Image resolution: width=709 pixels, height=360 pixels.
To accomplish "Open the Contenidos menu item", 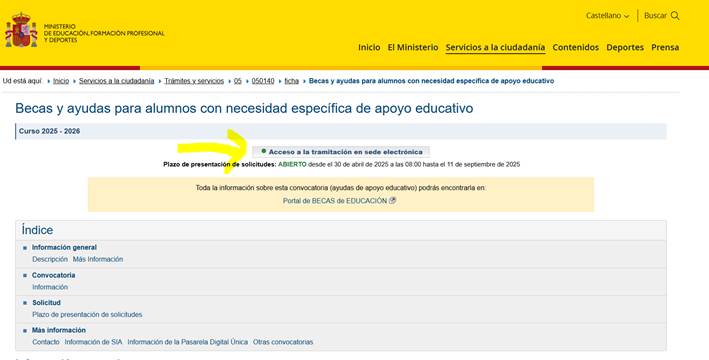I will pos(576,47).
